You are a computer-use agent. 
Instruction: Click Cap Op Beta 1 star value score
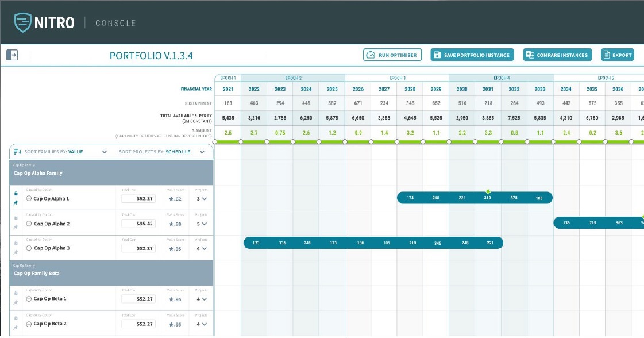pos(175,299)
